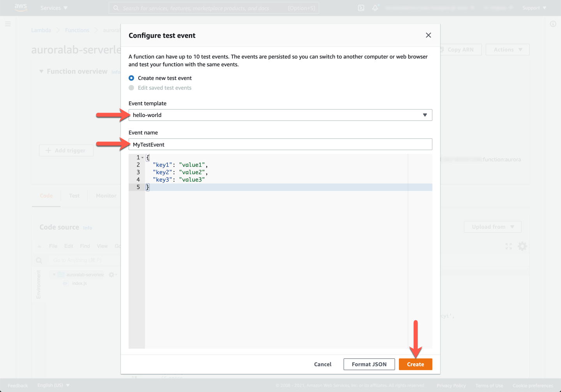Open the code editor settings gear
This screenshot has height=392, width=561.
(522, 246)
